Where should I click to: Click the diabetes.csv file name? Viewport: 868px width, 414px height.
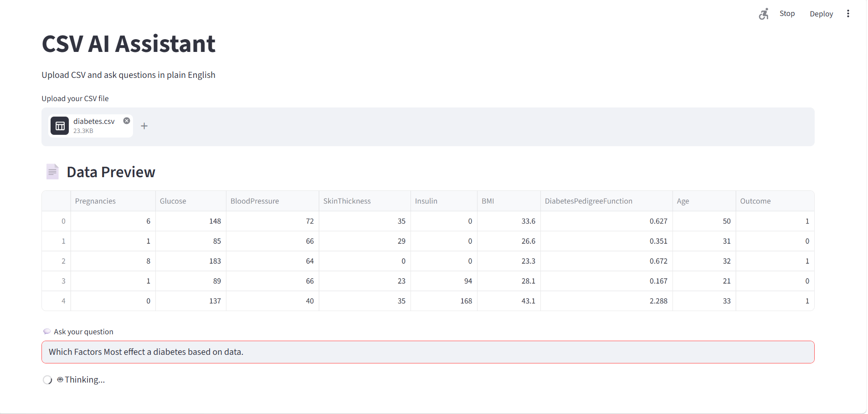tap(94, 121)
